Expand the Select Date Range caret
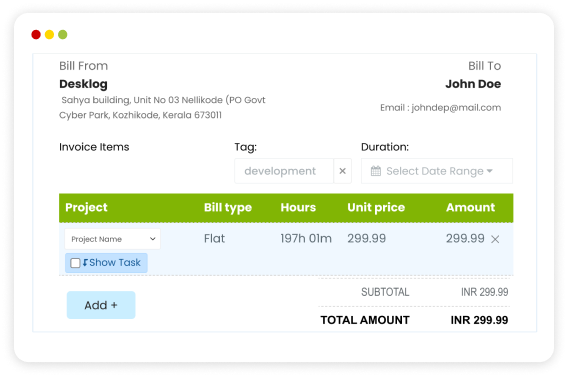 pos(490,171)
